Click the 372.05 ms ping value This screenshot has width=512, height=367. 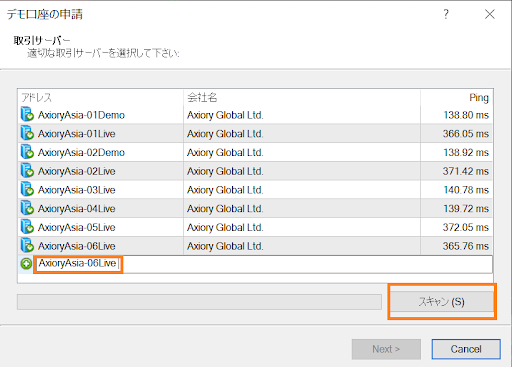[x=466, y=227]
